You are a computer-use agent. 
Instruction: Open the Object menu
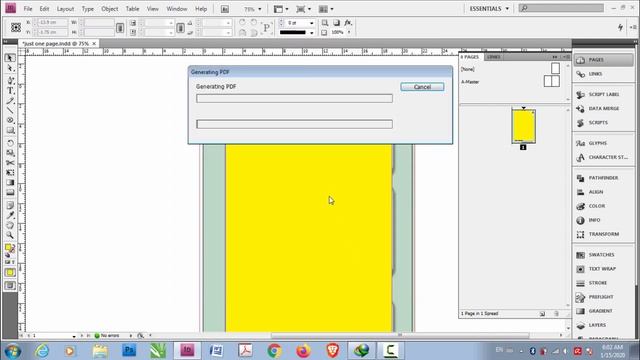pyautogui.click(x=109, y=9)
